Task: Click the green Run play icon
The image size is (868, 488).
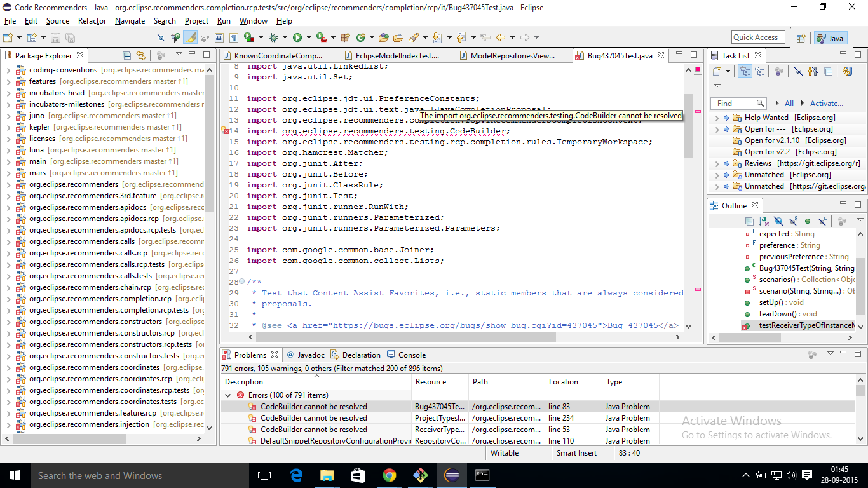Action: 297,37
